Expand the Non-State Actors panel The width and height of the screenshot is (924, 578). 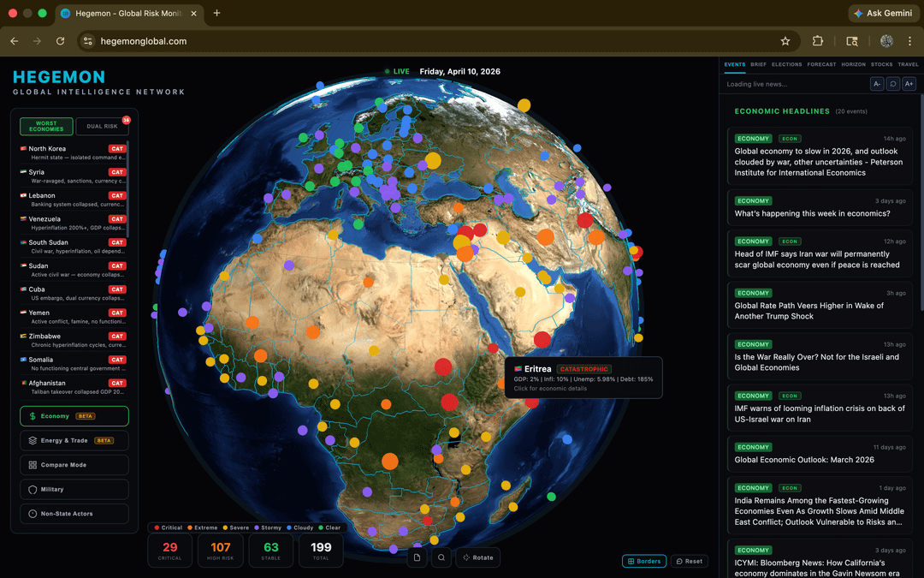74,514
